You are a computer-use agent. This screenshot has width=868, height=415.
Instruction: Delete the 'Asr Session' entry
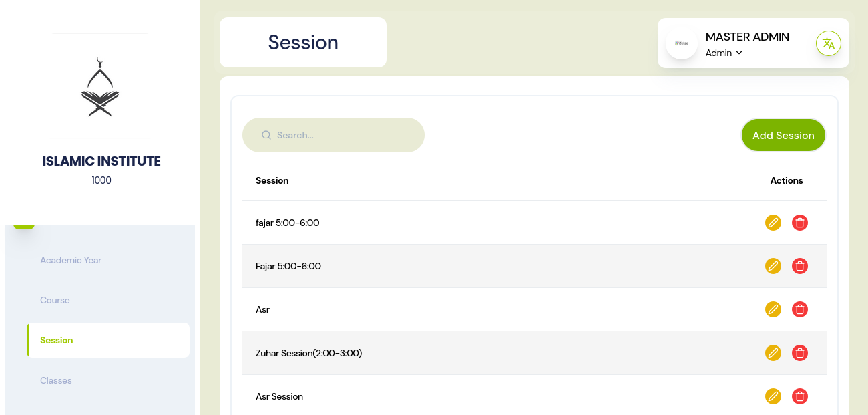pos(799,396)
